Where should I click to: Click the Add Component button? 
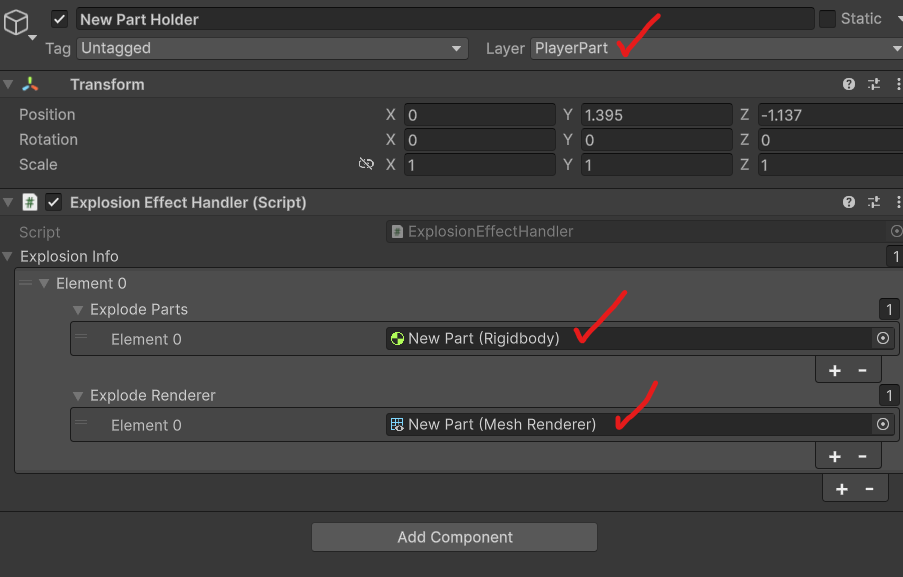click(x=454, y=537)
